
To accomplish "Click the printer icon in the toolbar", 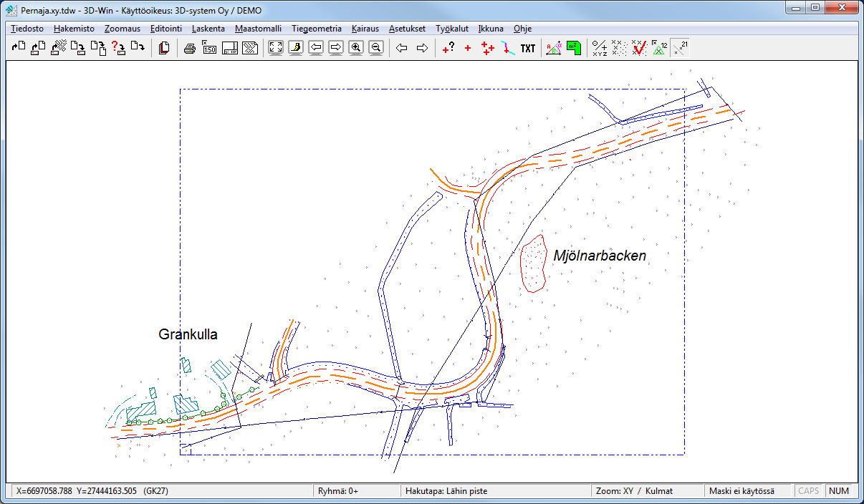I will point(190,49).
